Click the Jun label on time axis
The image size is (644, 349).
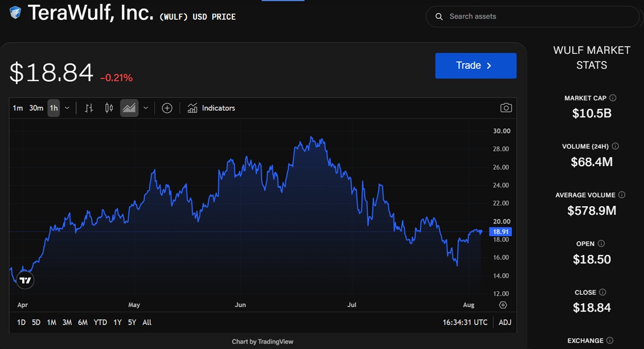[241, 305]
